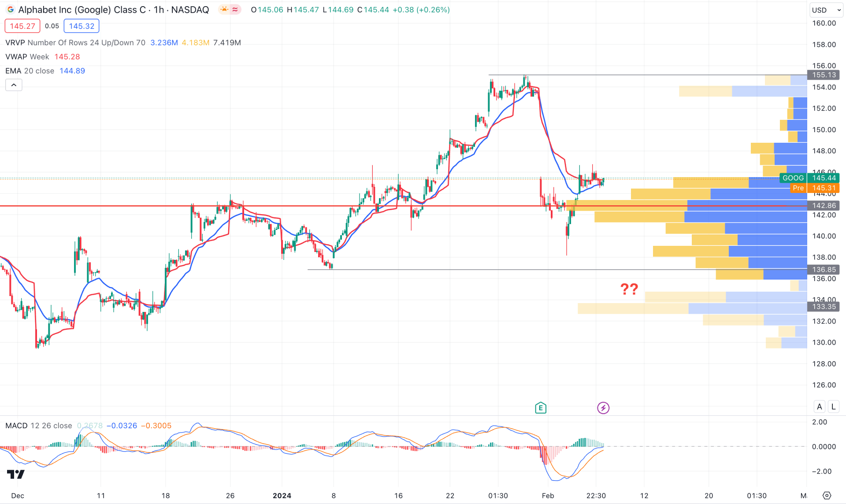The width and height of the screenshot is (846, 504).
Task: Click the NASDAQ exchange text in the title
Action: 190,10
